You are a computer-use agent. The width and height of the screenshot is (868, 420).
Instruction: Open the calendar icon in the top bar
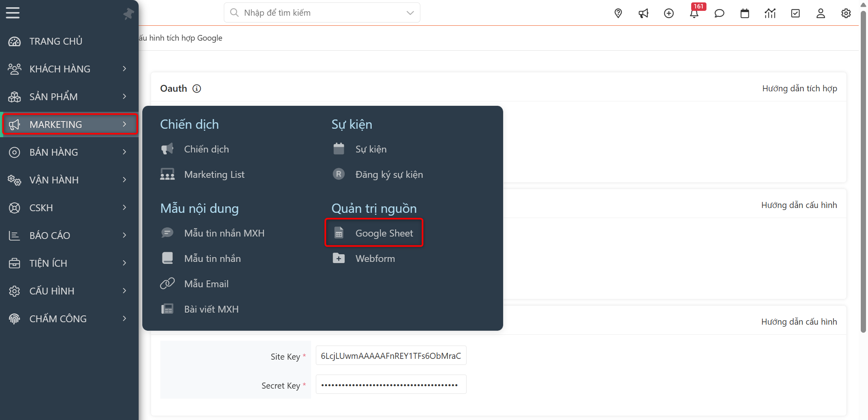[x=745, y=13]
